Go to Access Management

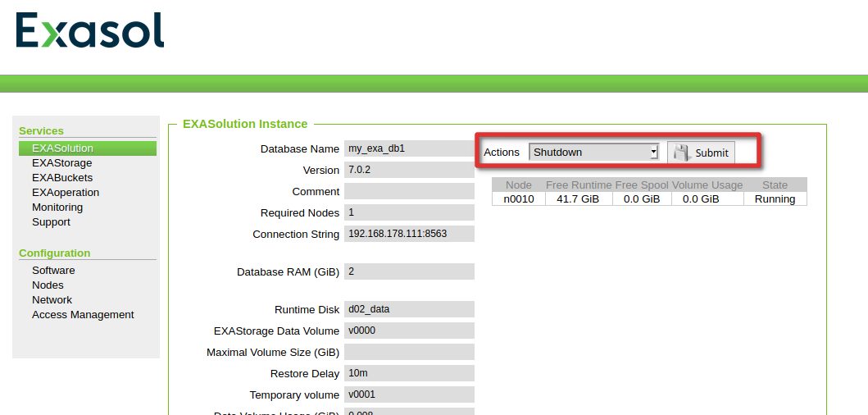pos(83,315)
